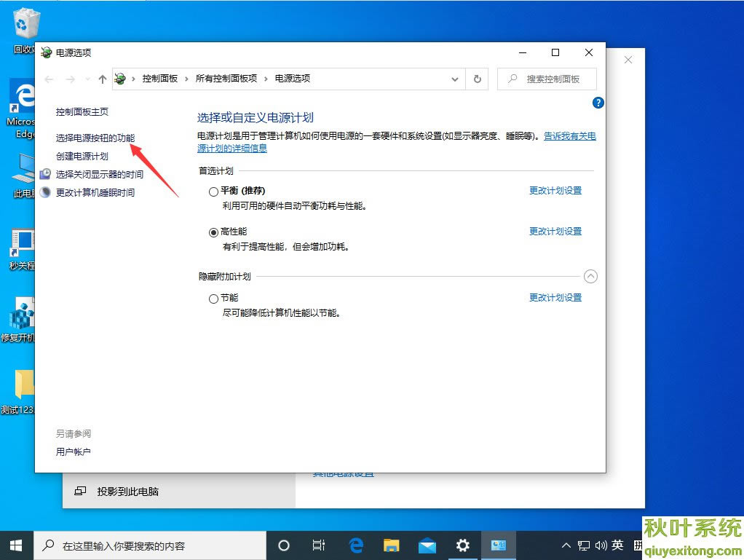
Task: Click the Power Options title bar icon
Action: 46,52
